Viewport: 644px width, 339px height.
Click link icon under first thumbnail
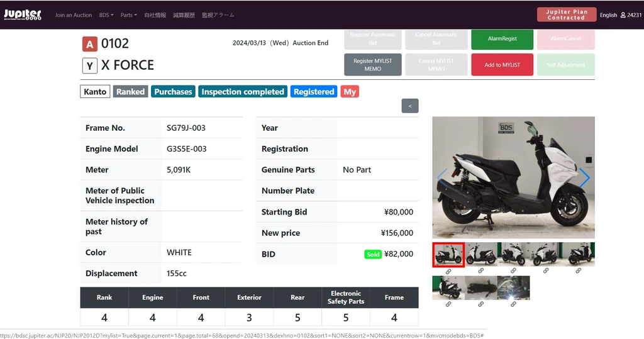tap(448, 271)
